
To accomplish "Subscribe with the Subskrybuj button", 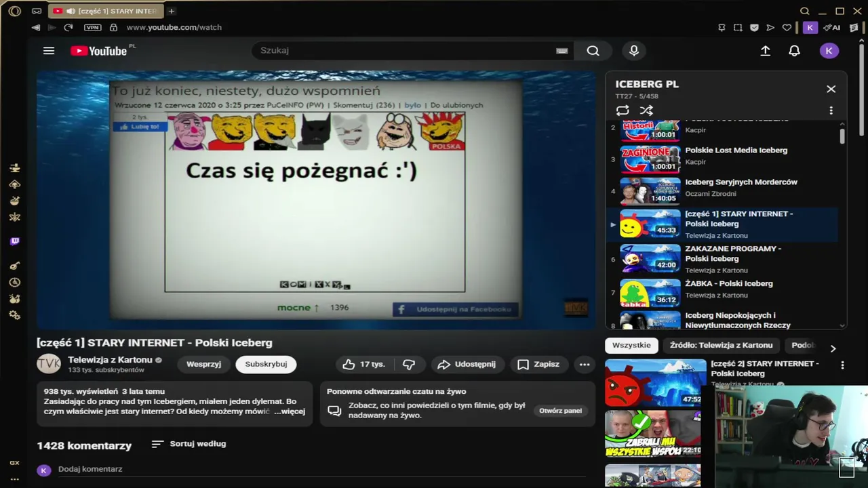I will click(266, 365).
